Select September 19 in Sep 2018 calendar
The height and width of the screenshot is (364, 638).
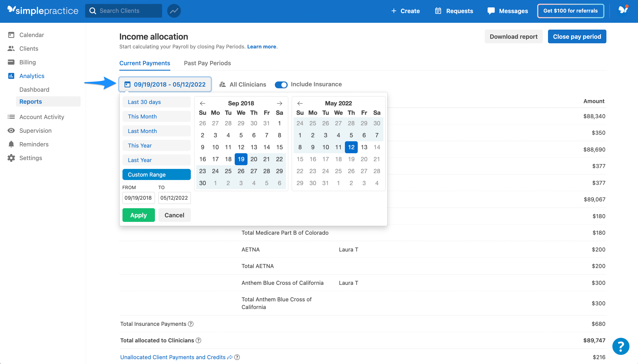[241, 159]
